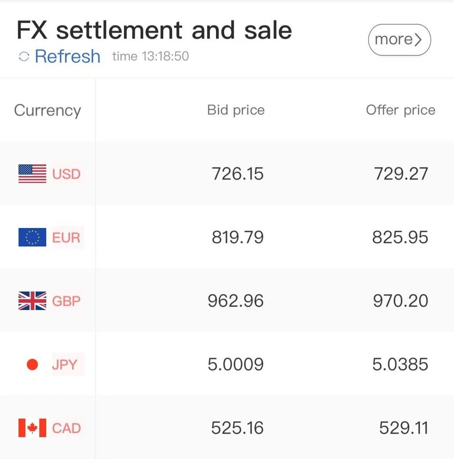
Task: Select the Canada maple leaf flag icon
Action: coord(32,428)
